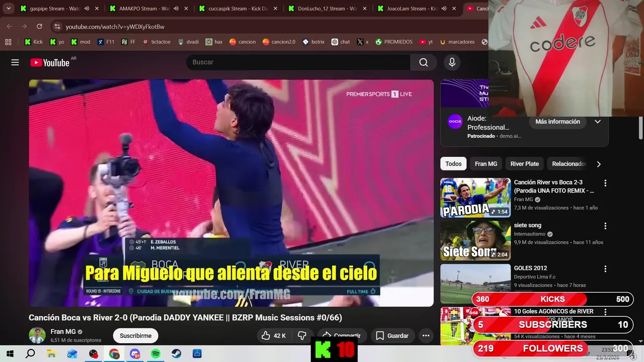Expand the ad chevron next to Más información
The width and height of the screenshot is (644, 362).
tap(598, 122)
